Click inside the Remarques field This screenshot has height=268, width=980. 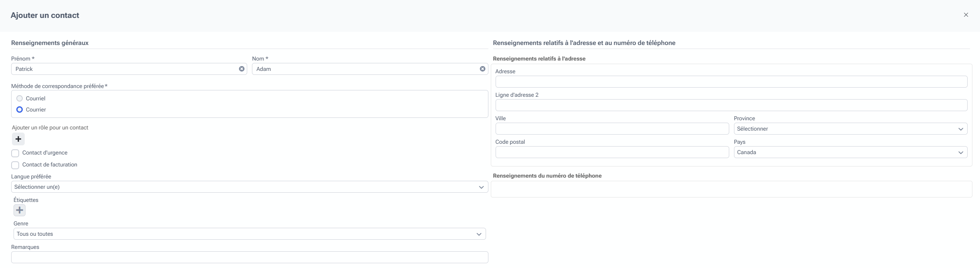(x=249, y=257)
